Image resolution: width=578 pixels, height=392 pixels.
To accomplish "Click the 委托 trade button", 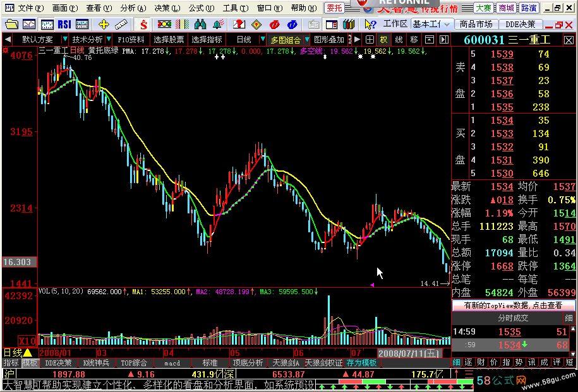I will tap(335, 8).
